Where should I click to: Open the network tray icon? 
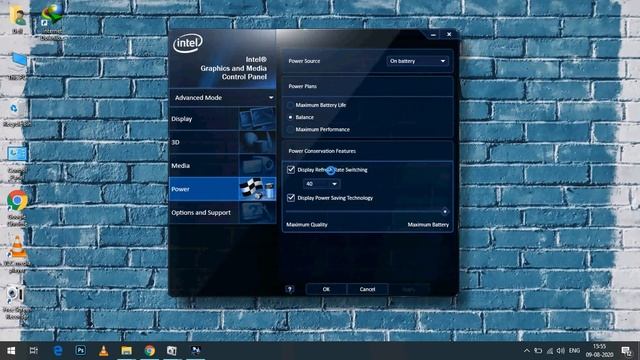tap(550, 351)
